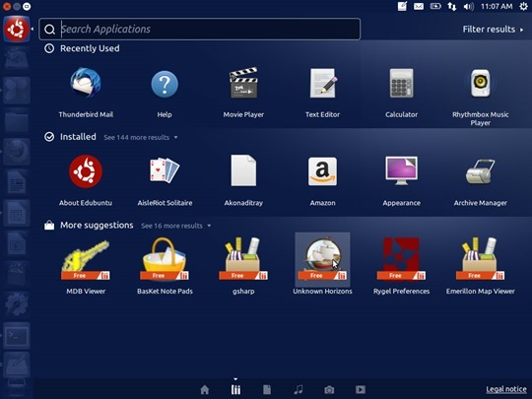Open About Edubuntu

86,171
